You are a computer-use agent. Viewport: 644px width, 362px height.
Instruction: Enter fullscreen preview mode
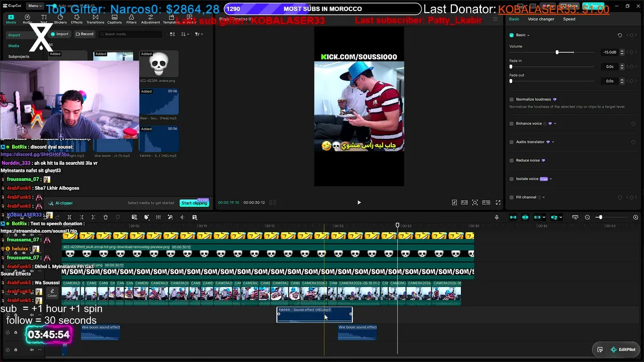498,203
